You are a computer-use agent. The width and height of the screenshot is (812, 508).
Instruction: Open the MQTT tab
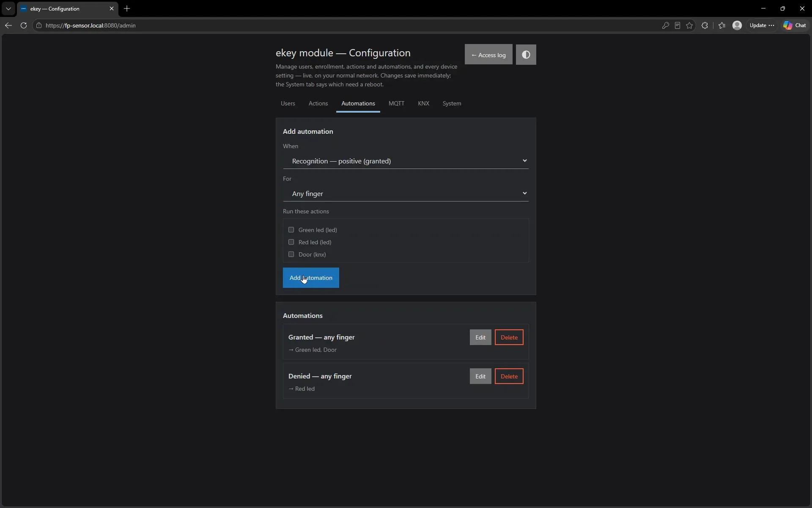[396, 103]
